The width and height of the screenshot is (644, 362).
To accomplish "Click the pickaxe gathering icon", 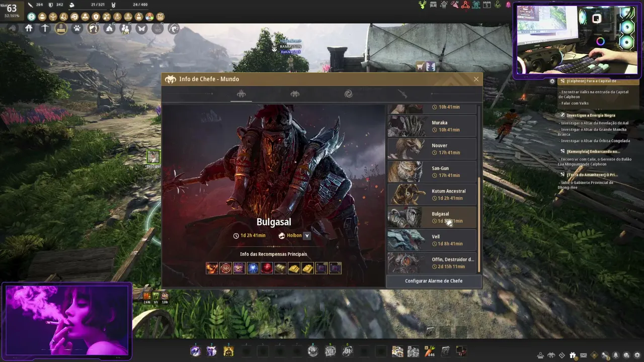I will pyautogui.click(x=45, y=29).
